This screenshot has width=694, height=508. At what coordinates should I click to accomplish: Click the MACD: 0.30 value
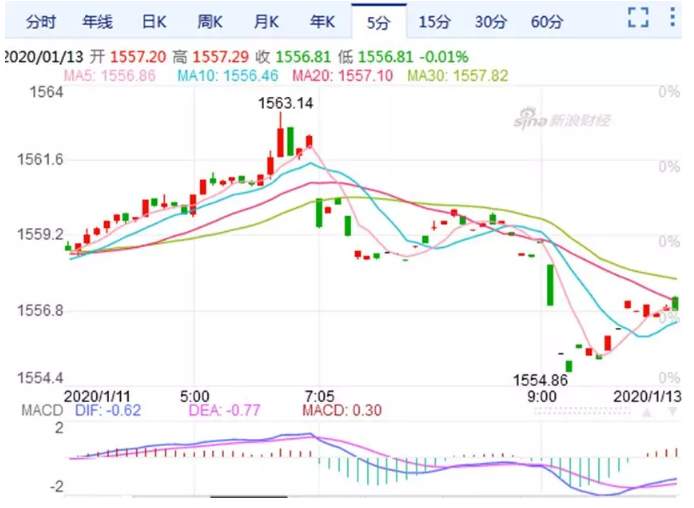click(x=342, y=410)
